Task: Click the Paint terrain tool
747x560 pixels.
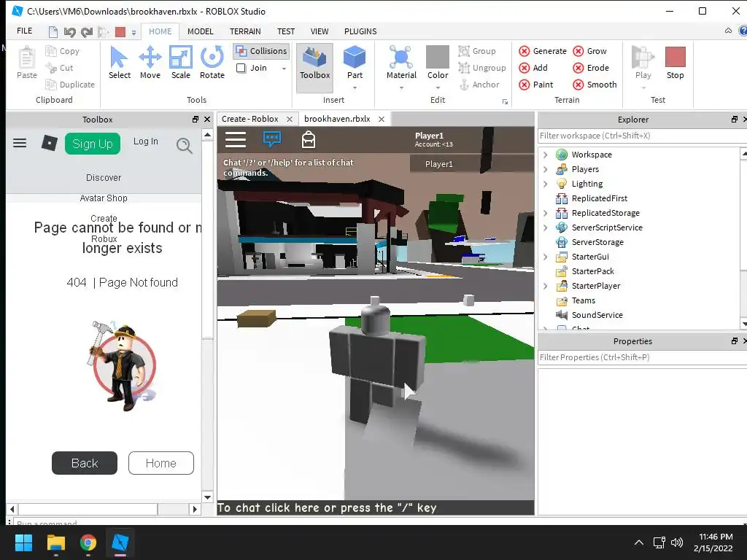Action: coord(536,85)
